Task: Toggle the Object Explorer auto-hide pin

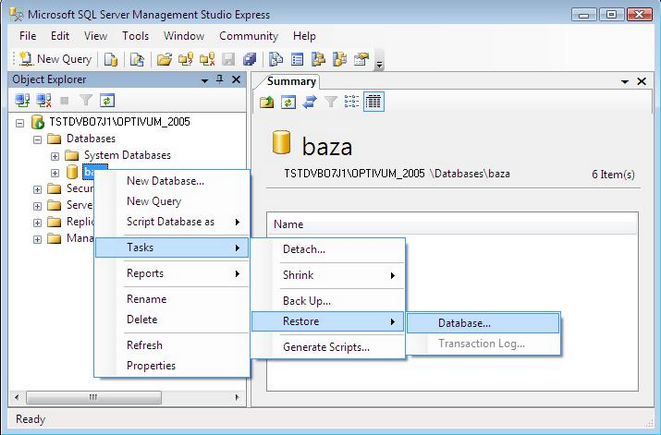Action: coord(220,79)
